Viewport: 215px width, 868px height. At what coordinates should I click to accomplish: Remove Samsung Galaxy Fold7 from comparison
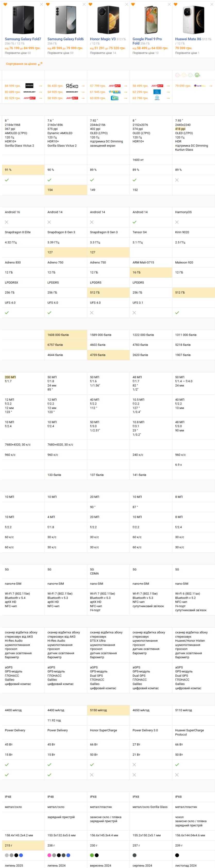pyautogui.click(x=41, y=4)
